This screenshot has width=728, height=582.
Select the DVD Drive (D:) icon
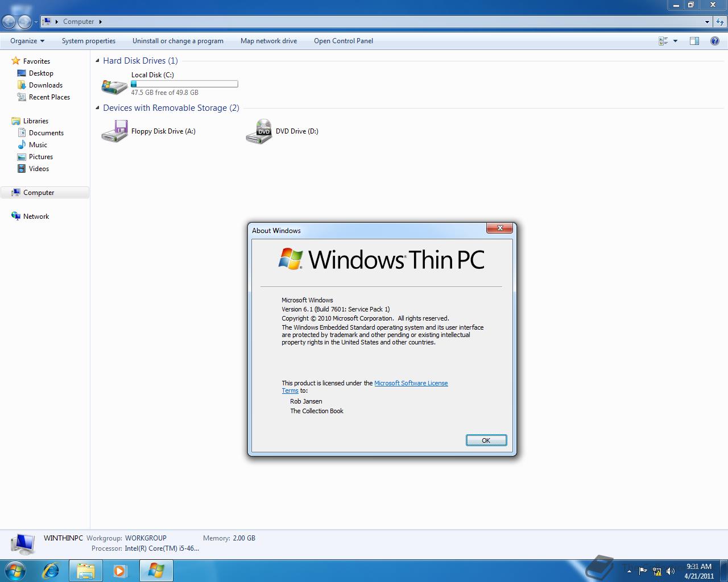(259, 131)
